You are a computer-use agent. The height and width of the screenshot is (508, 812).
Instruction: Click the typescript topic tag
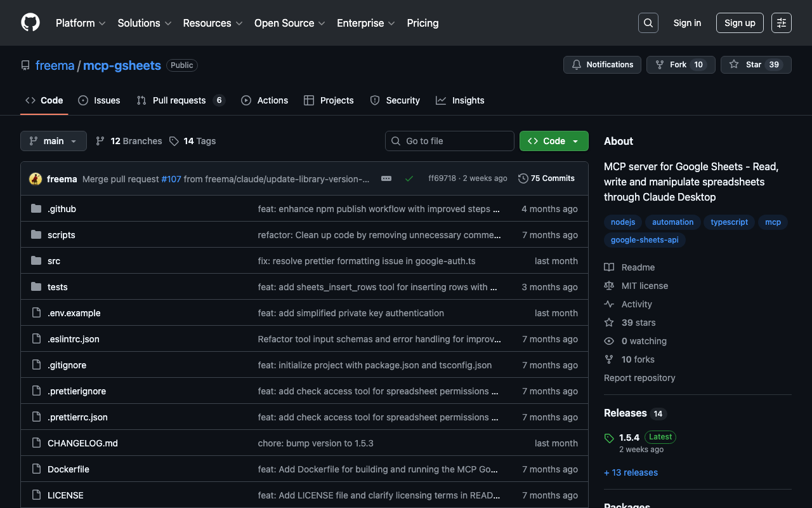pyautogui.click(x=729, y=222)
